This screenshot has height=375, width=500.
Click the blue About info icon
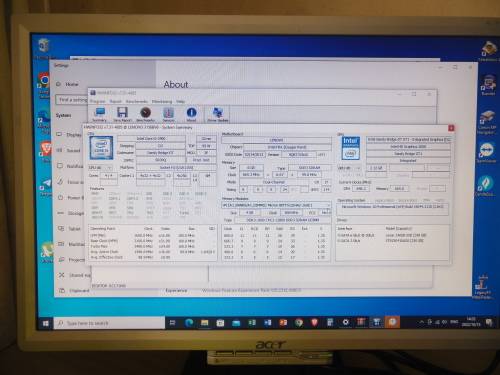[x=191, y=115]
